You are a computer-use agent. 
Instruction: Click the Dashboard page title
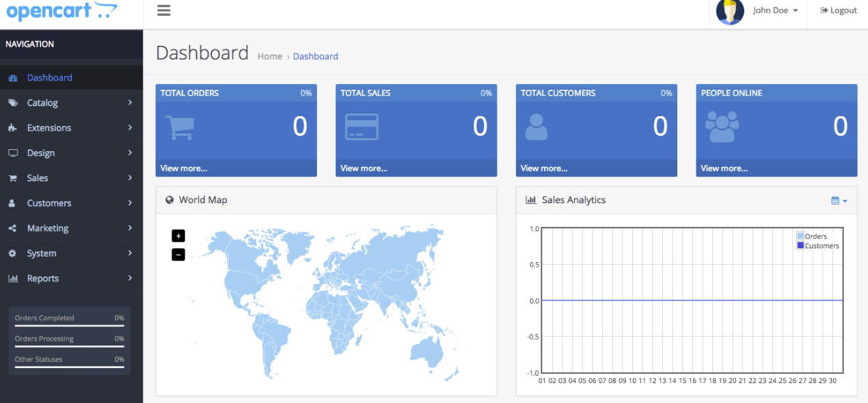[202, 53]
